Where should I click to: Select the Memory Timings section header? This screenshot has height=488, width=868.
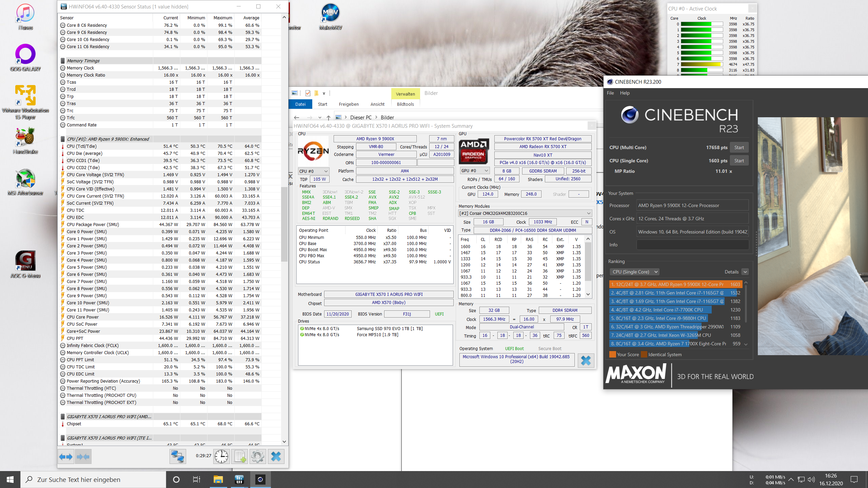[160, 61]
